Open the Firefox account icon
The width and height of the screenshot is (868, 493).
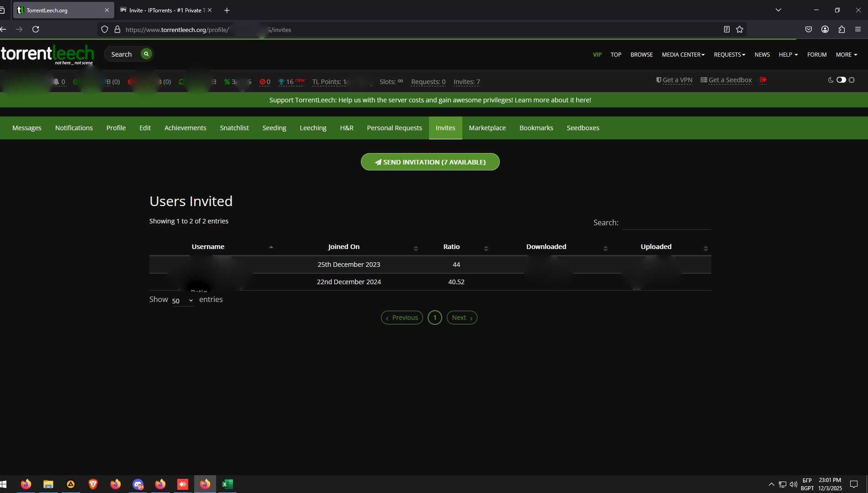[x=825, y=29]
